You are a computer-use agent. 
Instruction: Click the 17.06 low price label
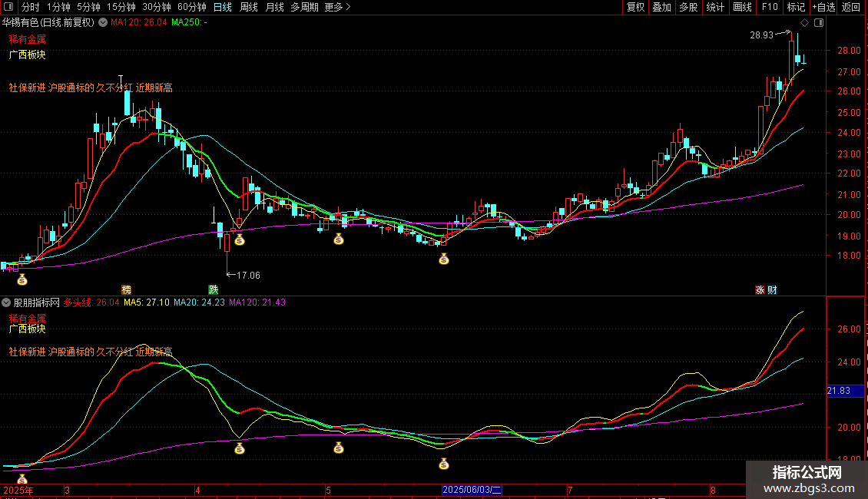pyautogui.click(x=248, y=276)
